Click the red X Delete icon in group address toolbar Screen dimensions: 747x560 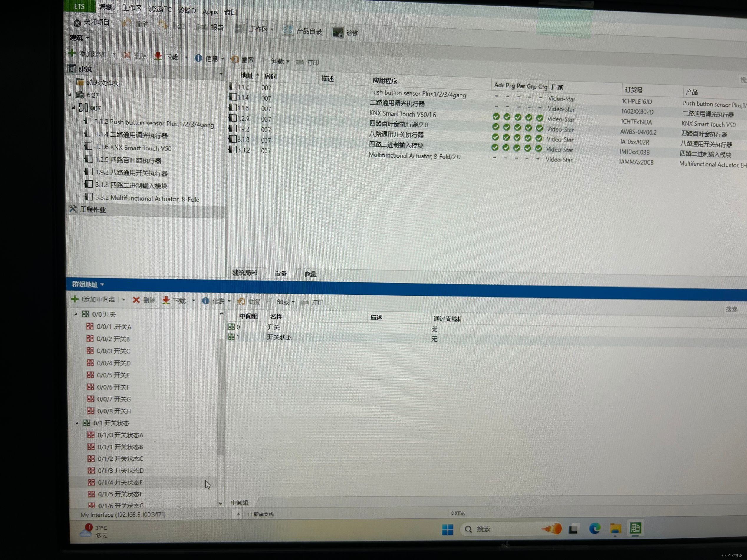click(136, 300)
